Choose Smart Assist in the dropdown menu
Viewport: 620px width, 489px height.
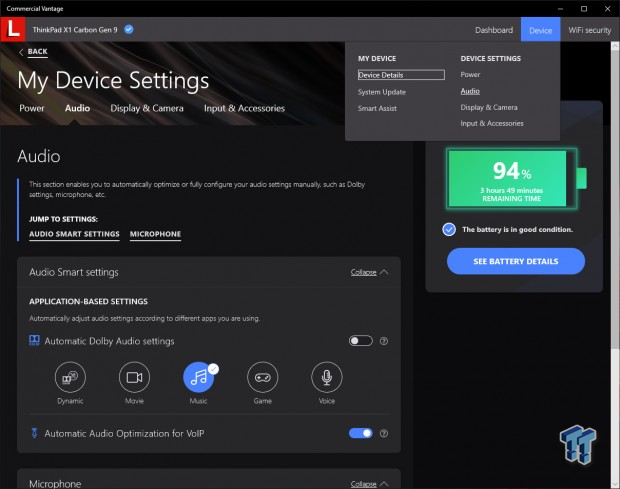point(377,108)
